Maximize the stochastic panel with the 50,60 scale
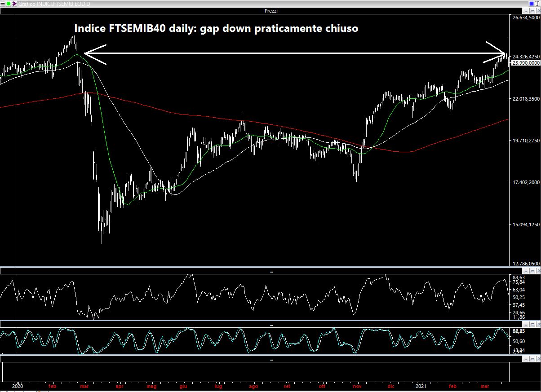 pyautogui.click(x=532, y=324)
